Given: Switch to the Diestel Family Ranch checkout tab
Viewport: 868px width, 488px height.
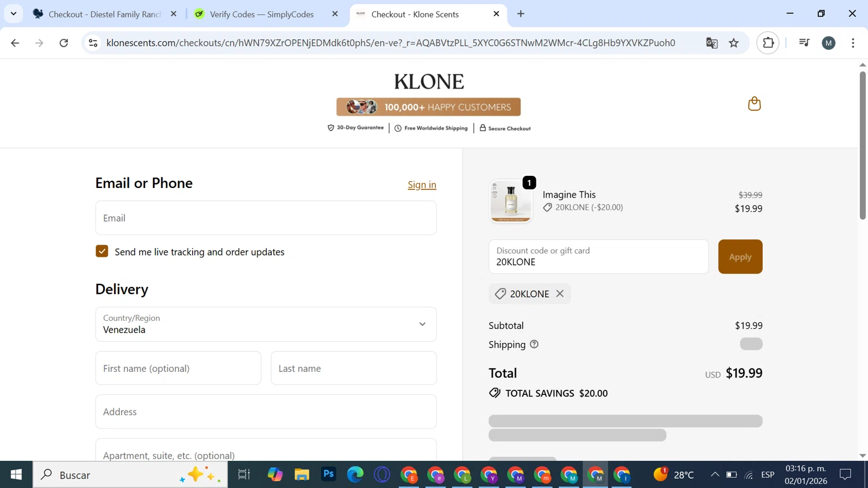Looking at the screenshot, I should [x=104, y=14].
